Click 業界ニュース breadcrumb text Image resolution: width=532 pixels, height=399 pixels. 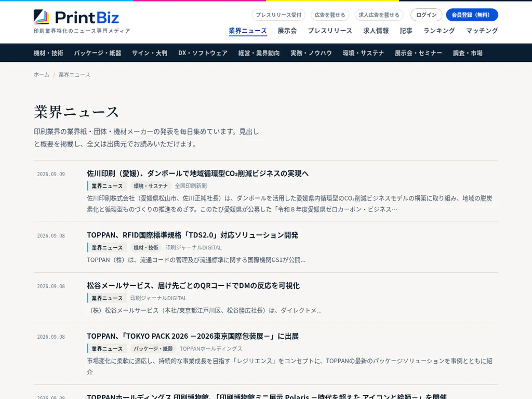pos(74,75)
